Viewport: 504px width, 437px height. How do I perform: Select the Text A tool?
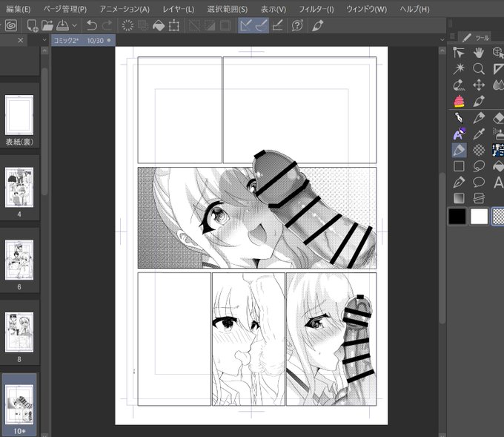pos(498,182)
